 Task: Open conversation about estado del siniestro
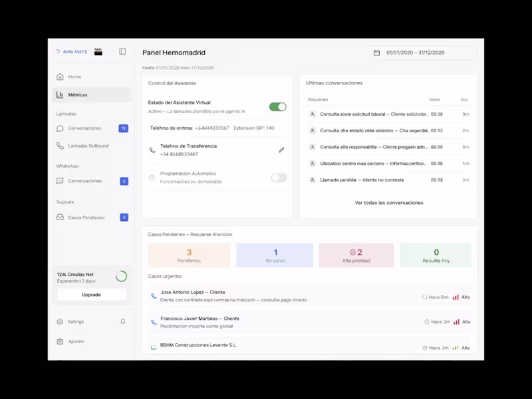tap(388, 130)
